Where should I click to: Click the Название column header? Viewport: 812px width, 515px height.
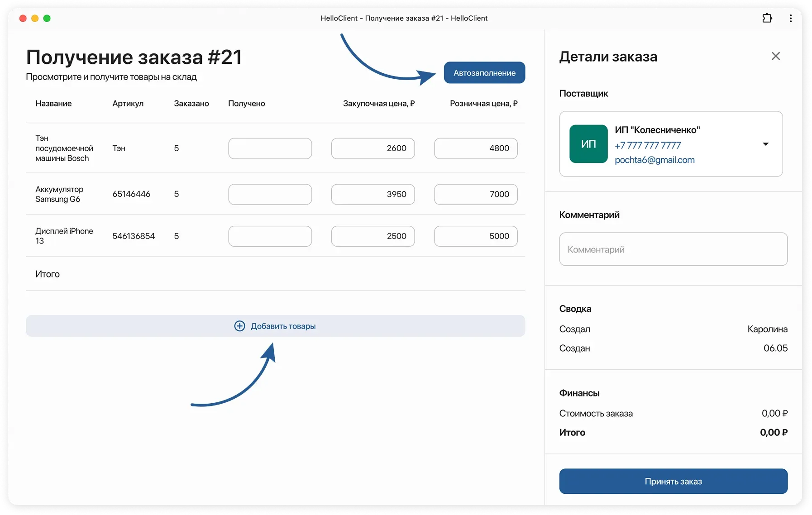(53, 103)
